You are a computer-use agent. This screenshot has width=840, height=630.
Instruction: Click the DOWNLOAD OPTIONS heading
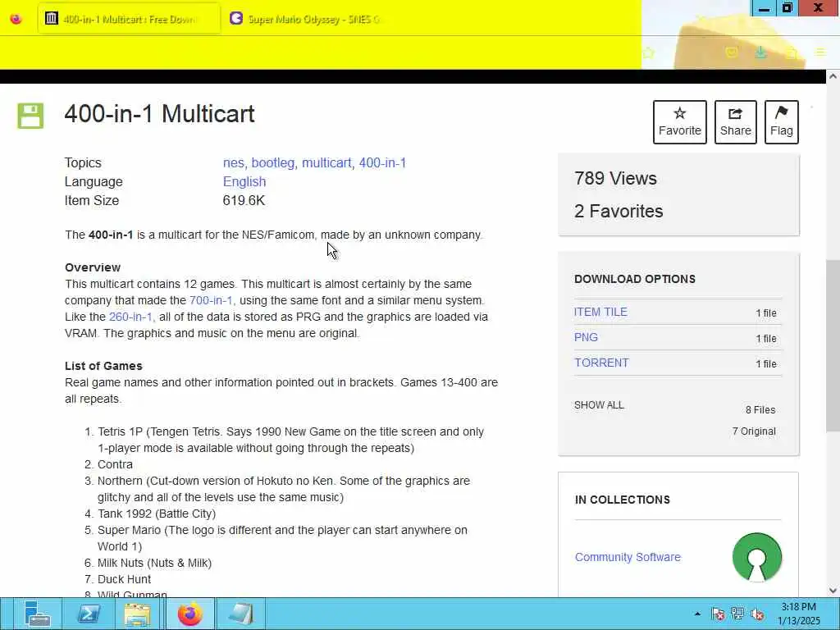pyautogui.click(x=635, y=279)
